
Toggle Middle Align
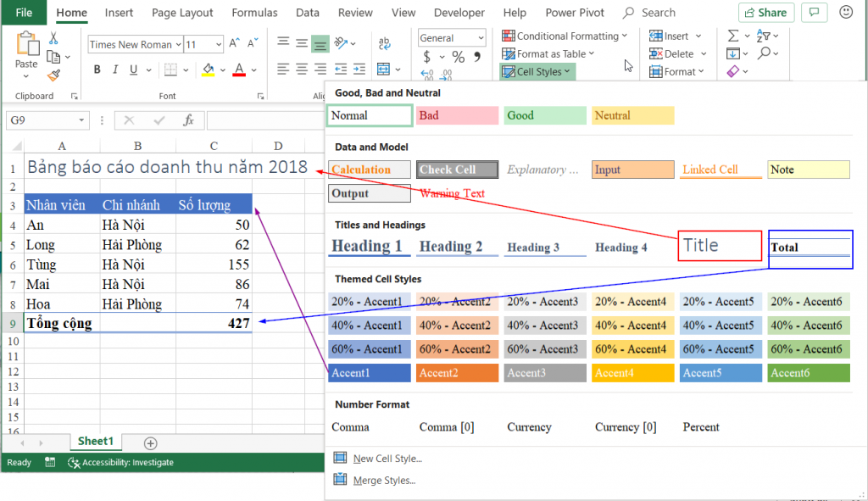[302, 43]
